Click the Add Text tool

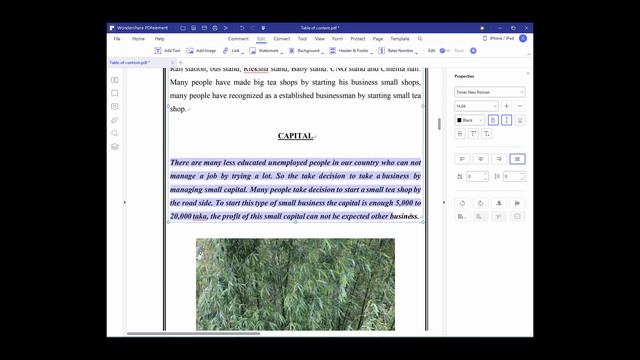[167, 51]
